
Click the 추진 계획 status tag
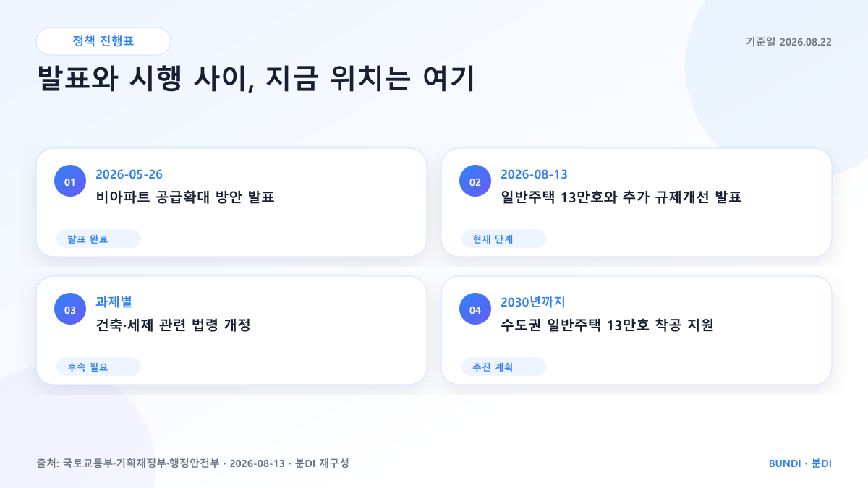tap(503, 367)
